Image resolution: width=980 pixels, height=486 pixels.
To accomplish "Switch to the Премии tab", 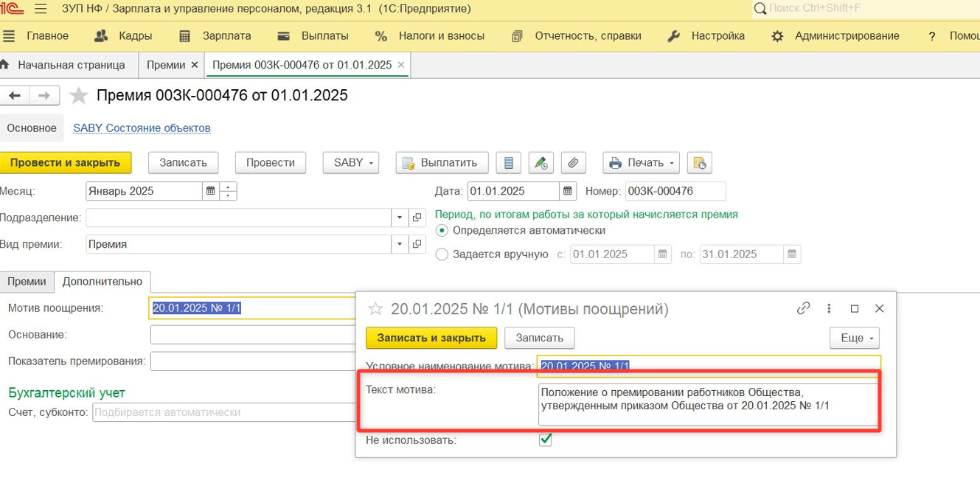I will click(x=27, y=282).
